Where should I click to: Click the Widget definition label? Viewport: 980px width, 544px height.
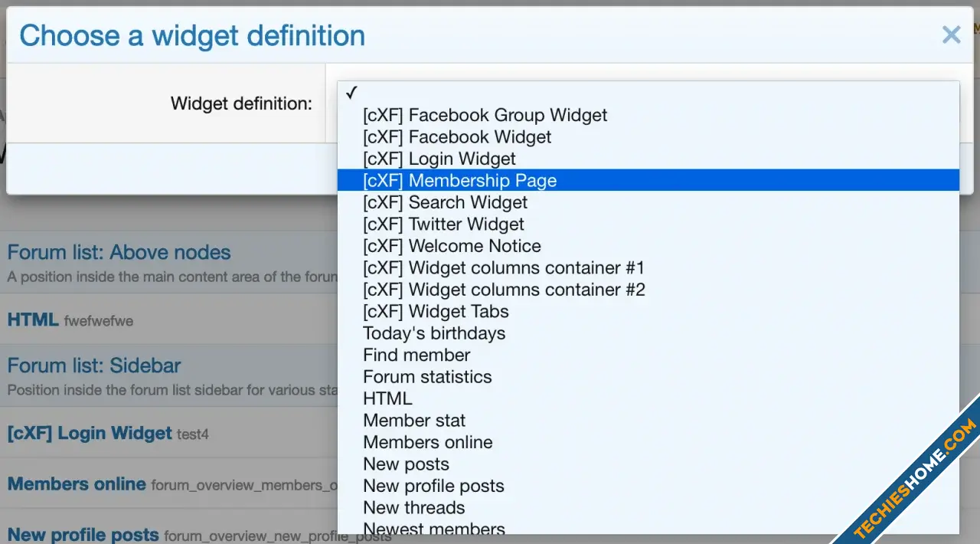click(x=241, y=103)
